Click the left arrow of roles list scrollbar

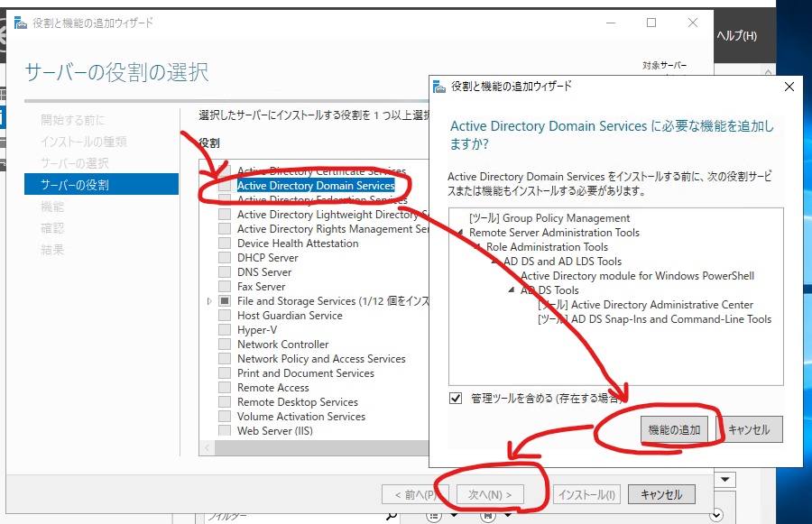tap(208, 448)
